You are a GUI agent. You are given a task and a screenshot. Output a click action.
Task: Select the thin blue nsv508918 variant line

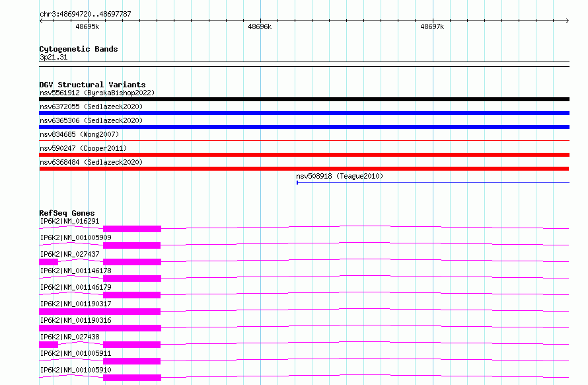click(433, 183)
